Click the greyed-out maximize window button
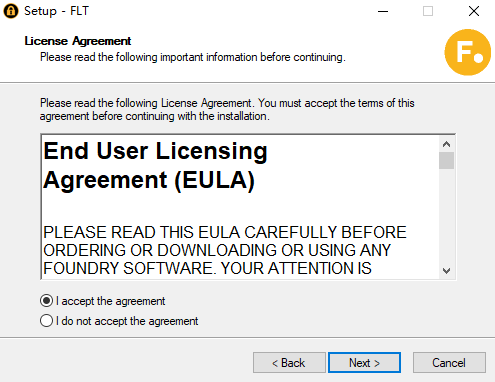The height and width of the screenshot is (382, 495). click(428, 11)
